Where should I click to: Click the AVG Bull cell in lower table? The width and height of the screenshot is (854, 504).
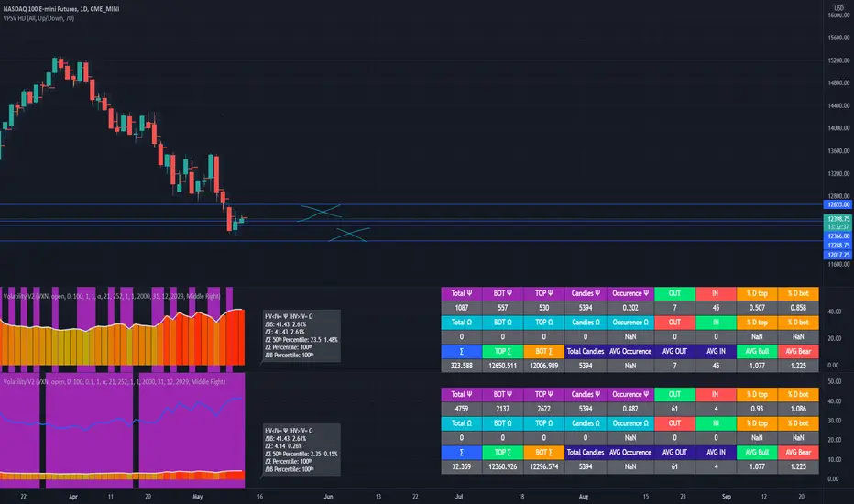click(x=757, y=453)
